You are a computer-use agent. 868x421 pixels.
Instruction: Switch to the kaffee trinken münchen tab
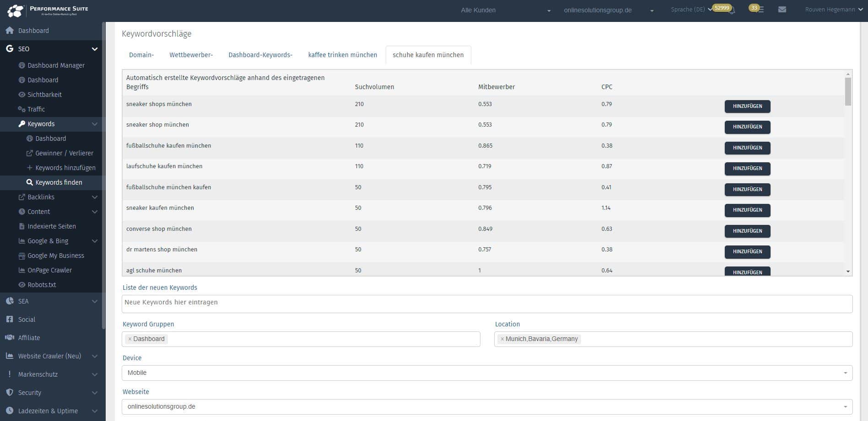click(x=343, y=55)
